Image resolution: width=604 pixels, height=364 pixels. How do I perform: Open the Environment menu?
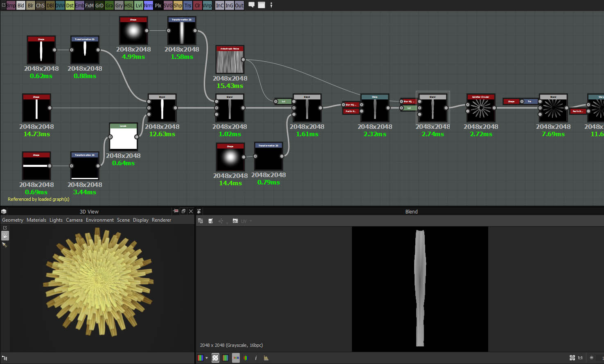(100, 220)
